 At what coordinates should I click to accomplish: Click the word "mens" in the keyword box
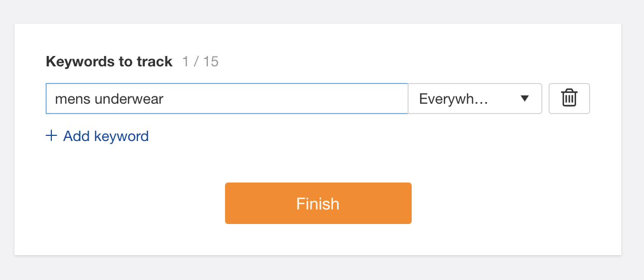pos(73,99)
